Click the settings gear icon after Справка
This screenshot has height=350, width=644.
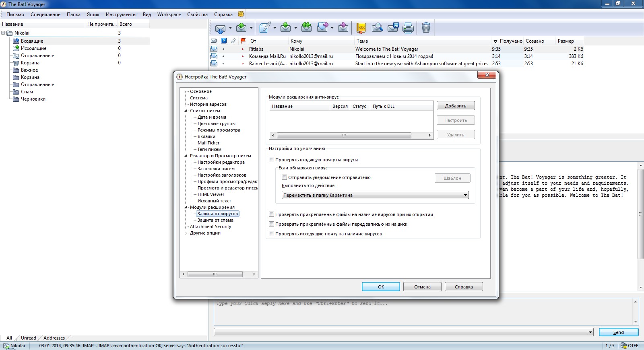241,14
